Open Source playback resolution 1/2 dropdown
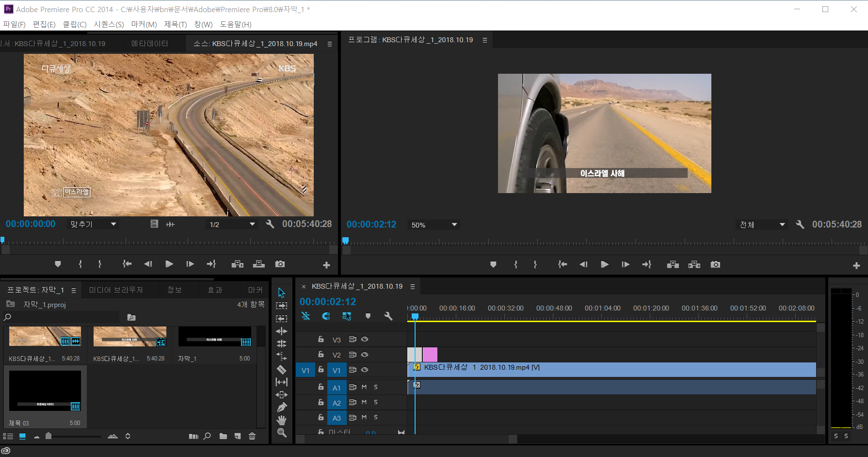The width and height of the screenshot is (868, 457). (x=231, y=224)
